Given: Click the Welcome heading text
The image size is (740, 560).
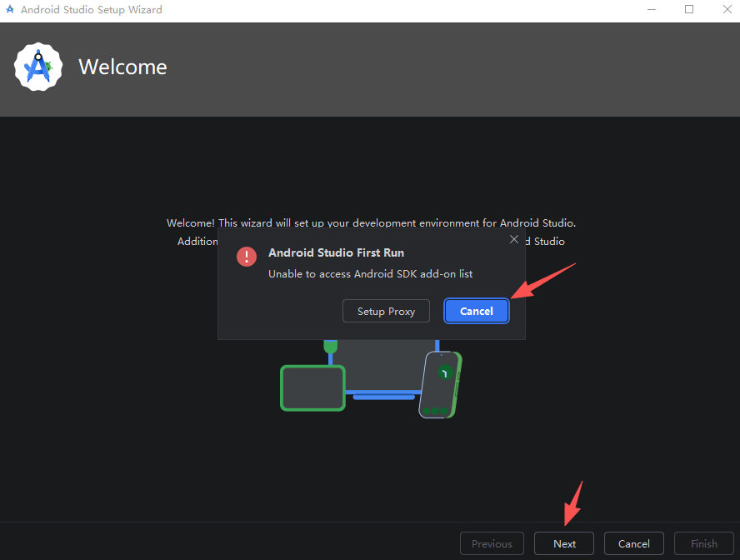Looking at the screenshot, I should [x=122, y=67].
